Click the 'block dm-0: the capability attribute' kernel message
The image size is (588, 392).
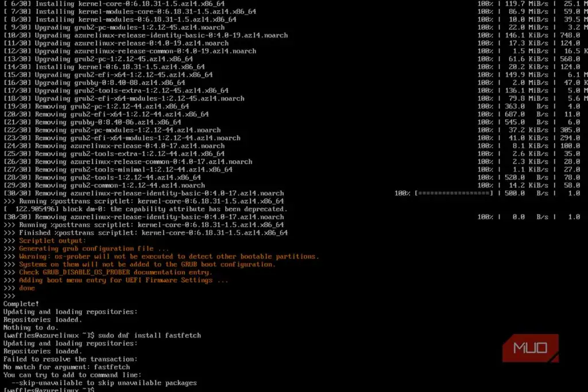(145, 209)
